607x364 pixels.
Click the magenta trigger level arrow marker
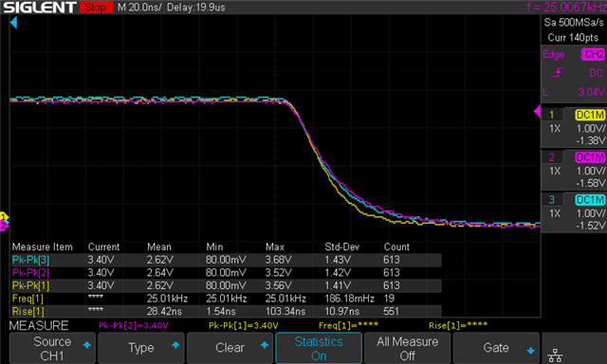point(537,112)
